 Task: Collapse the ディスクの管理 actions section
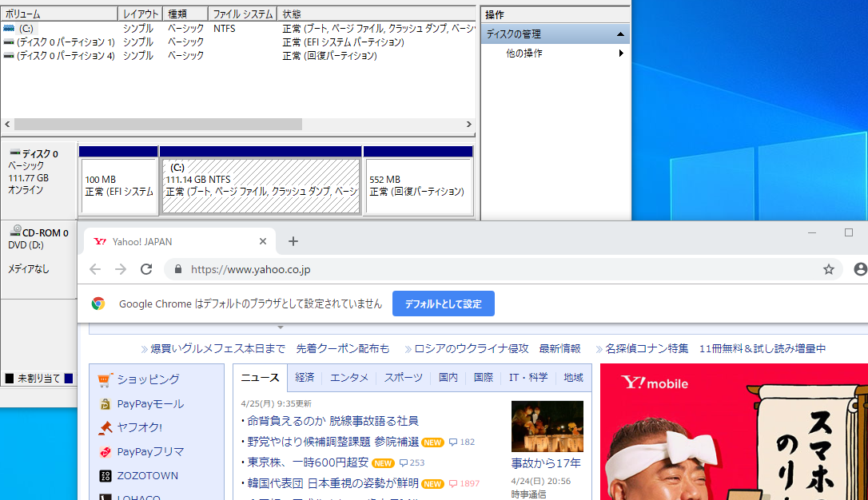coord(620,34)
